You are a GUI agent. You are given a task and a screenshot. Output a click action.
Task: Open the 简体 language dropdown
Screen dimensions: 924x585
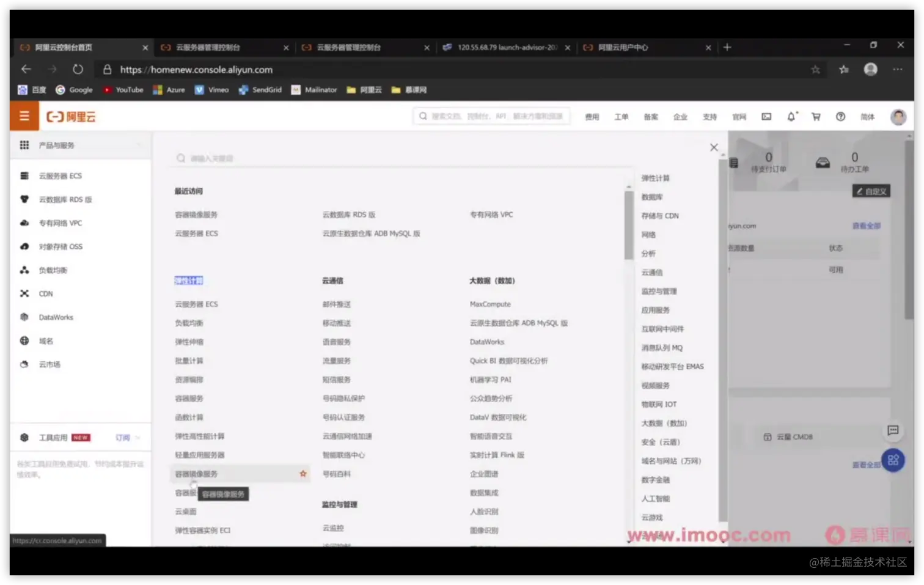868,117
